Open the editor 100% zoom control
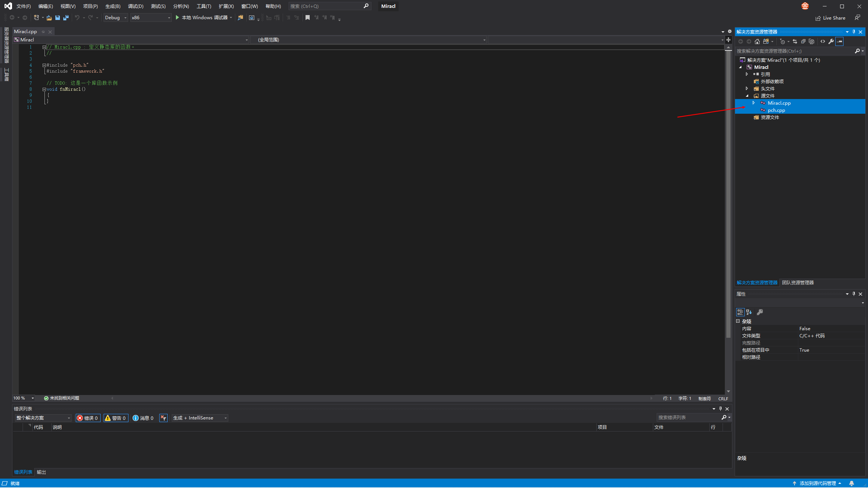The image size is (868, 488). pos(23,398)
